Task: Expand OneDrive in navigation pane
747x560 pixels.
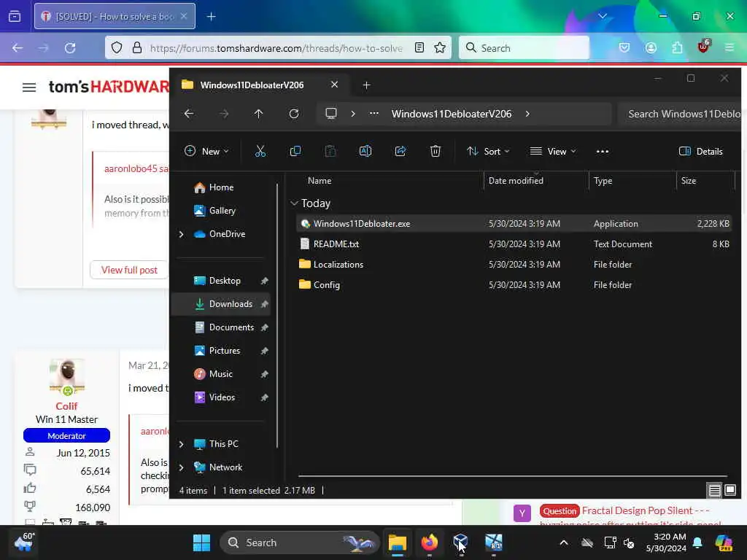Action: pyautogui.click(x=181, y=234)
